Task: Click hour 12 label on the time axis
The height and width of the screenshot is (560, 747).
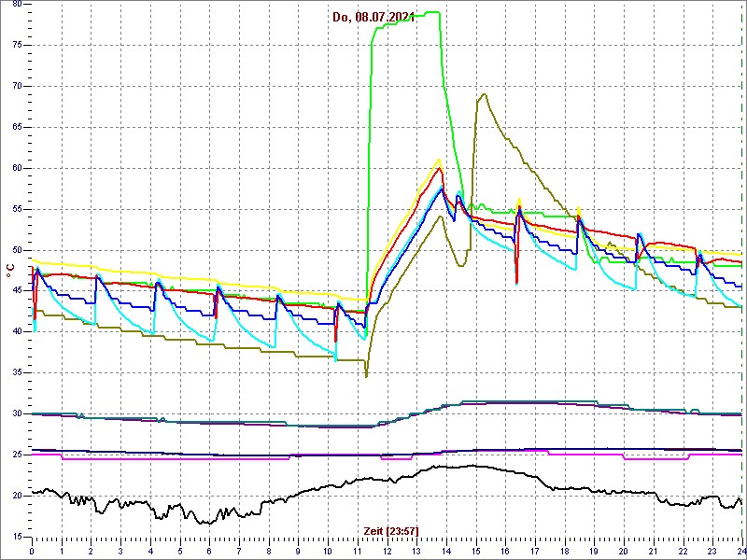Action: click(x=387, y=551)
